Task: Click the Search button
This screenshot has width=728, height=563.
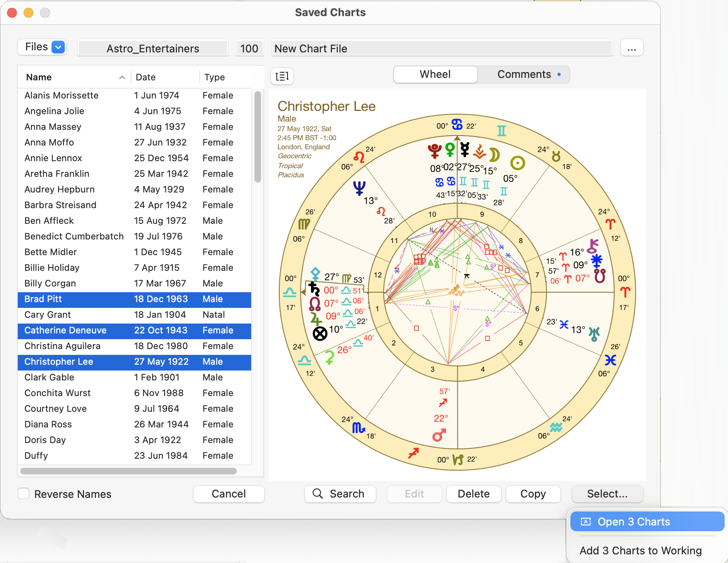Action: 340,494
